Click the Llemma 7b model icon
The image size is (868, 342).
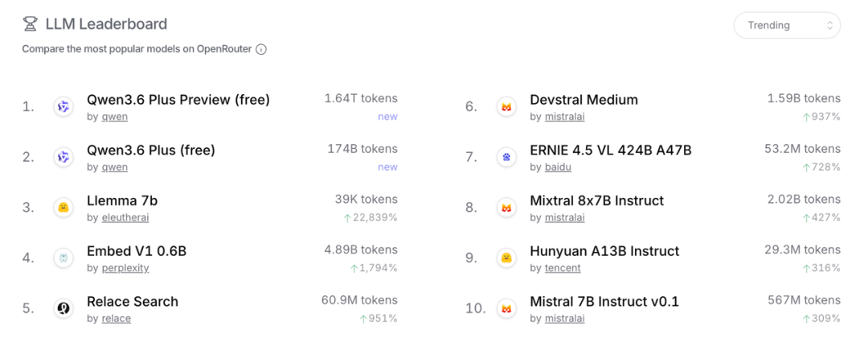click(x=63, y=208)
